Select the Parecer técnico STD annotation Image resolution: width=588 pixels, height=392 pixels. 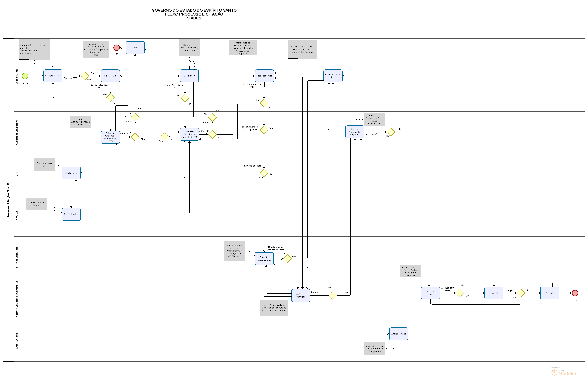(44, 165)
